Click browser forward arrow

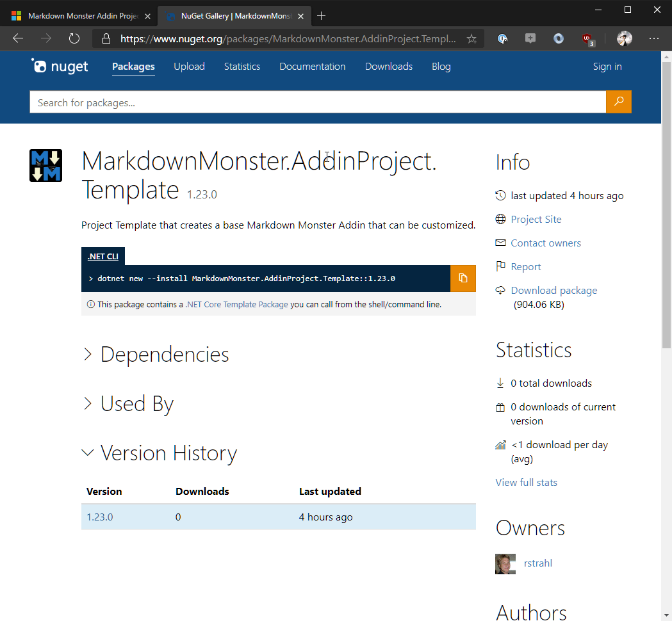click(46, 38)
